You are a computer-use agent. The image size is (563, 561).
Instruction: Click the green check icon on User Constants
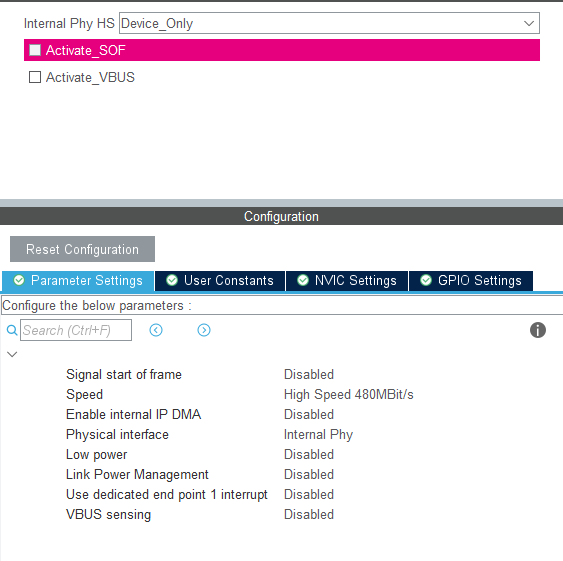pos(172,280)
